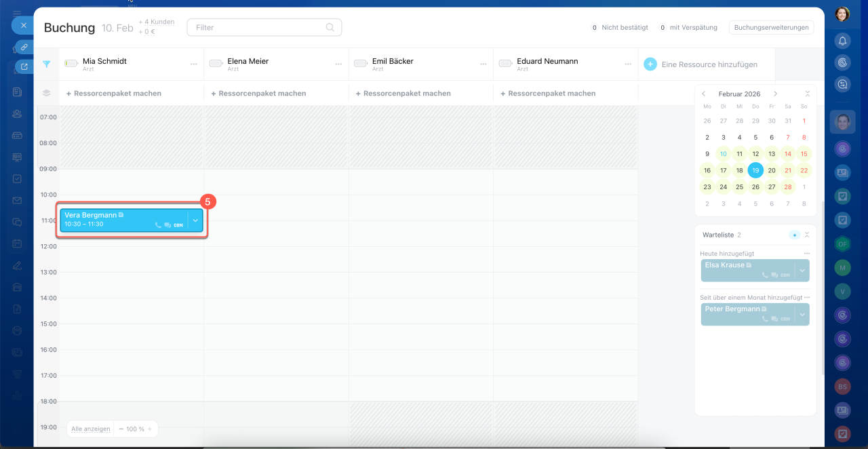Viewport: 868px width, 449px height.
Task: Increase zoom with the plus button
Action: point(150,429)
